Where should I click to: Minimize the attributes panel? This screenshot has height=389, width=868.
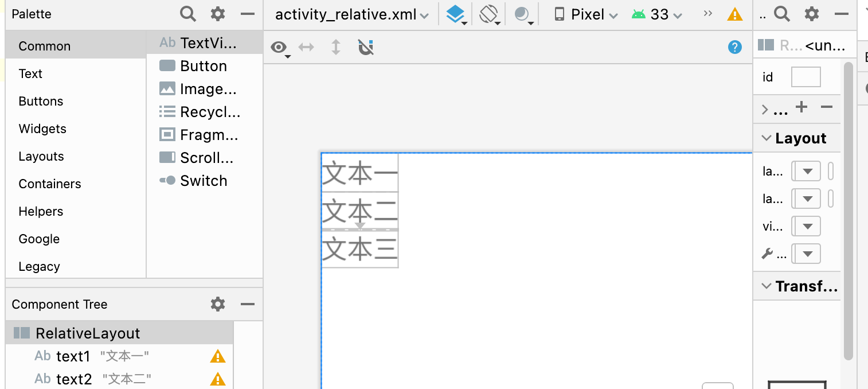point(842,14)
